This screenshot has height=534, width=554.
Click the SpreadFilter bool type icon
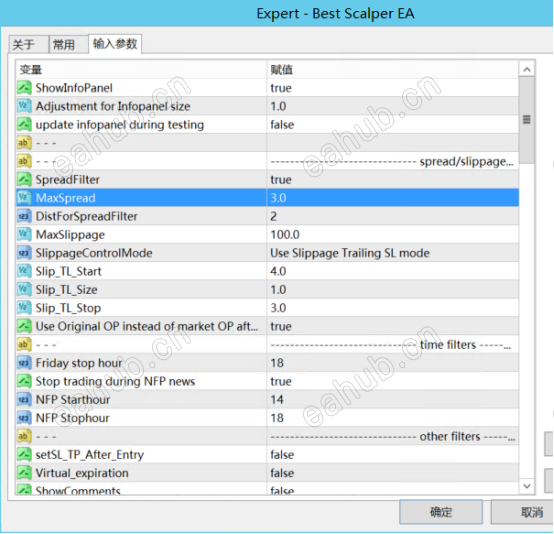point(24,180)
